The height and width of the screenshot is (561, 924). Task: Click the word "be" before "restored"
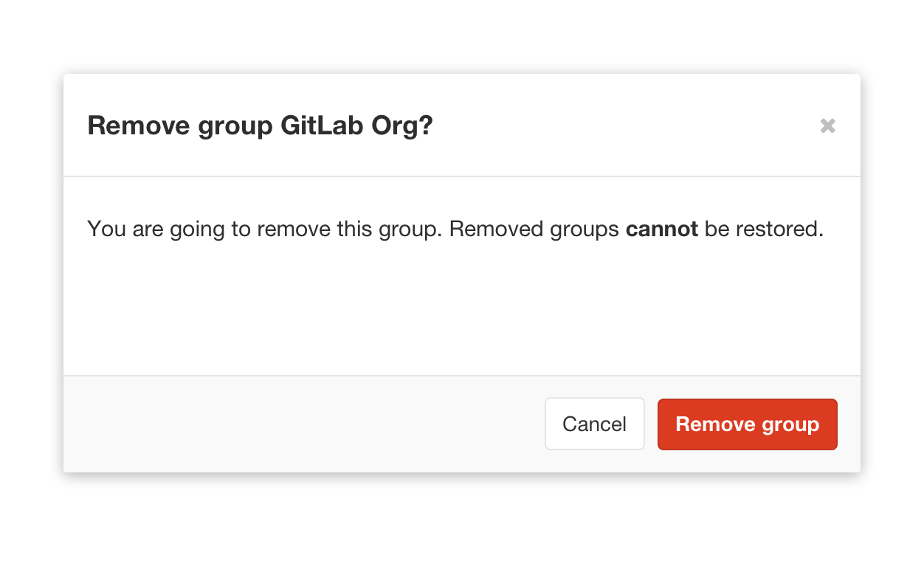(716, 230)
